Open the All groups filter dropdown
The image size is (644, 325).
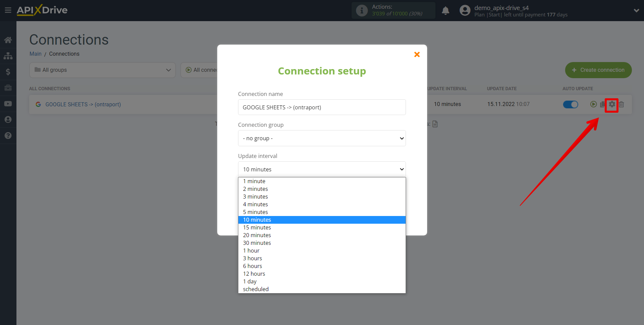coord(102,70)
